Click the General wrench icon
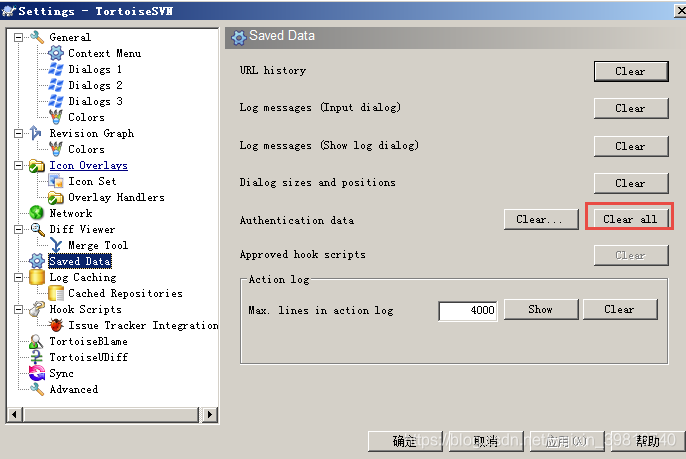686x459 pixels. (37, 37)
